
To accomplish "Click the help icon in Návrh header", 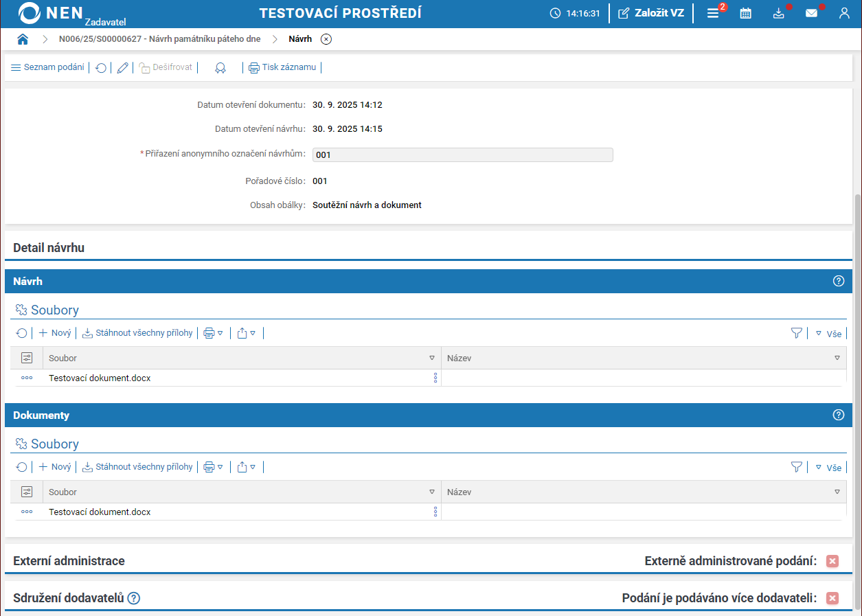I will coord(838,281).
